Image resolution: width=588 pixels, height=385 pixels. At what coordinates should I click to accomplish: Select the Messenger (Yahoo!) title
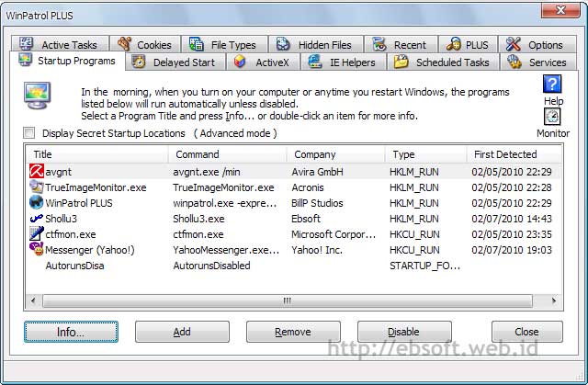(90, 250)
